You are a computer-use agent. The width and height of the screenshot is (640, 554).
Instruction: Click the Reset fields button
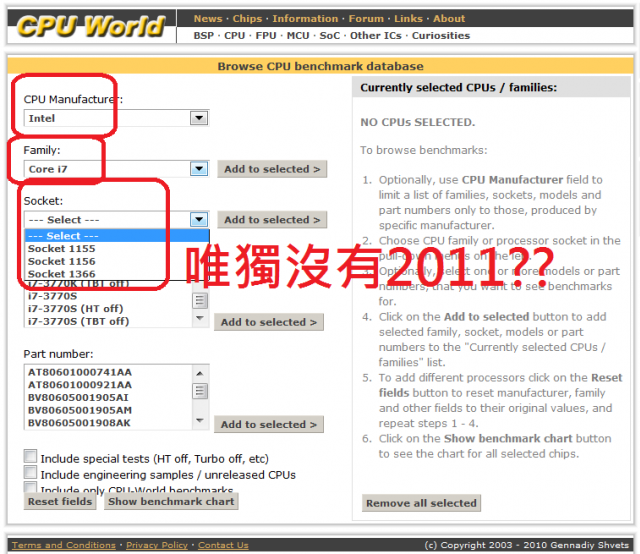pyautogui.click(x=60, y=502)
